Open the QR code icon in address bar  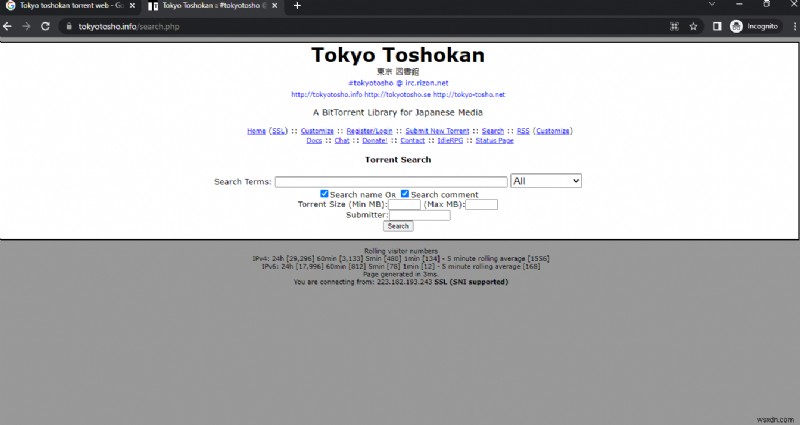(674, 27)
